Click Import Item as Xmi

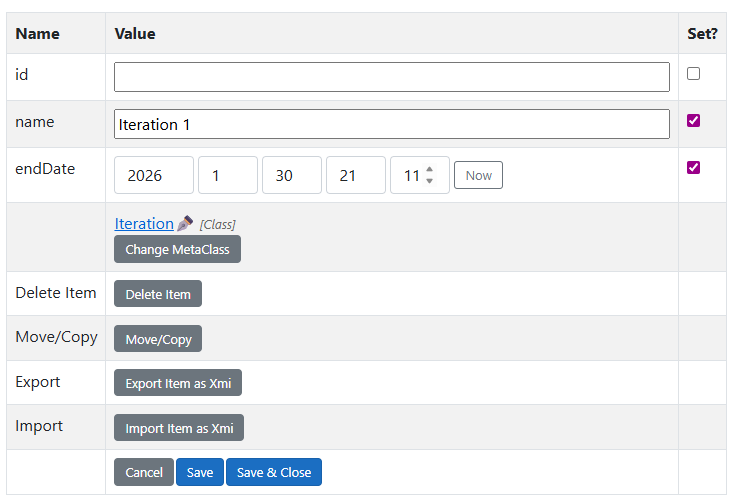point(179,429)
